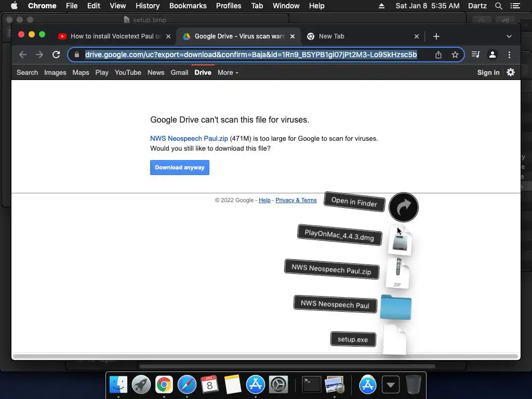Image resolution: width=532 pixels, height=399 pixels.
Task: Click the date and time in menu bar
Action: coord(428,6)
